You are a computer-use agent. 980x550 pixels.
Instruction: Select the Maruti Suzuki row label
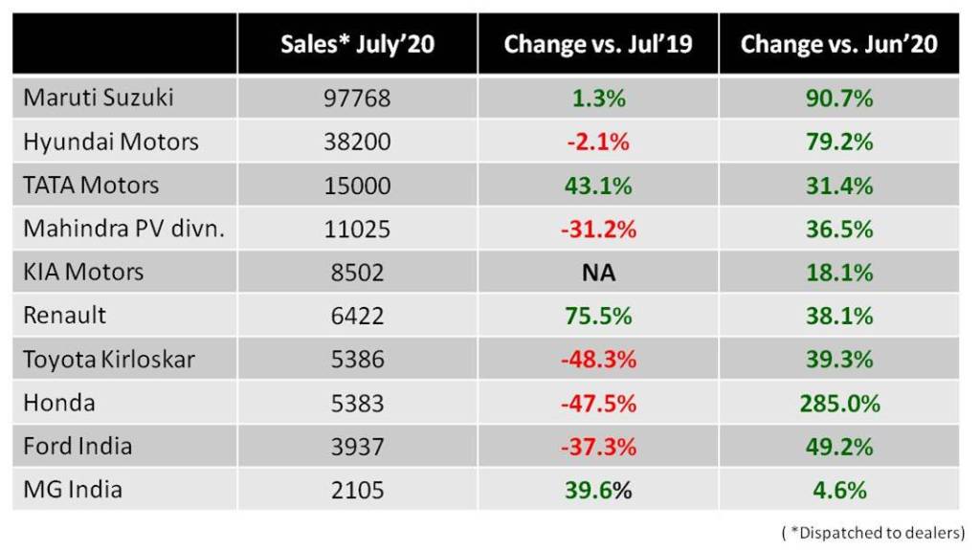[x=100, y=98]
